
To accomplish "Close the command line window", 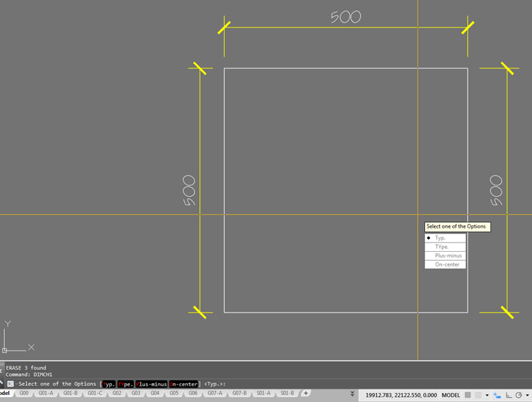I will pyautogui.click(x=1, y=371).
